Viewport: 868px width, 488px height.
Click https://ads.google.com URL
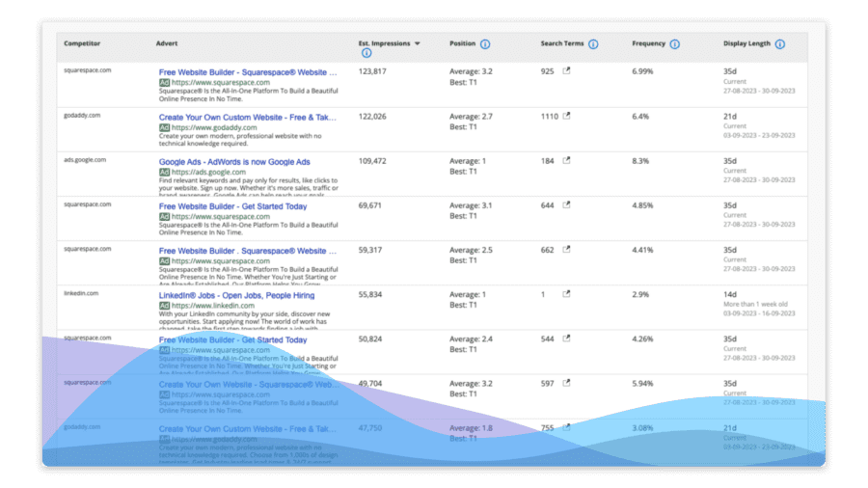[x=208, y=172]
